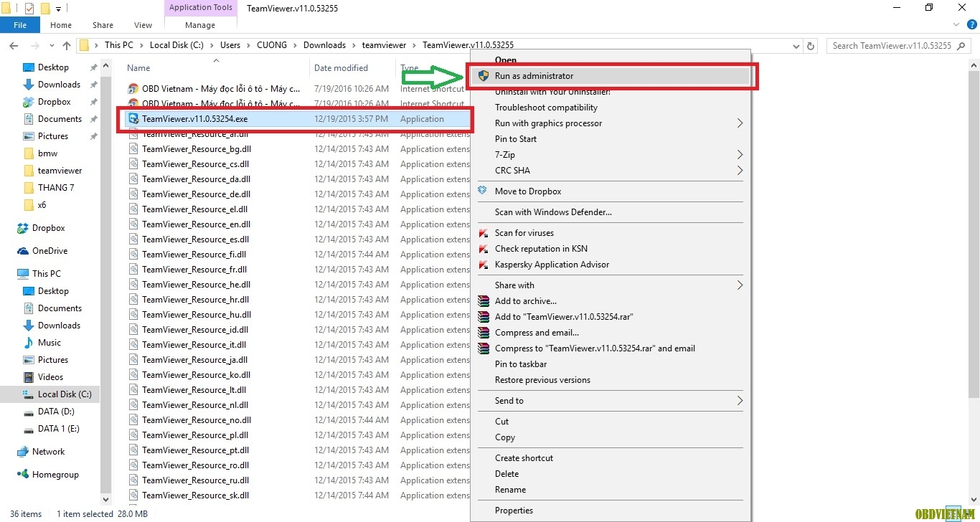980x522 pixels.
Task: Select Copy from context menu
Action: coord(504,437)
